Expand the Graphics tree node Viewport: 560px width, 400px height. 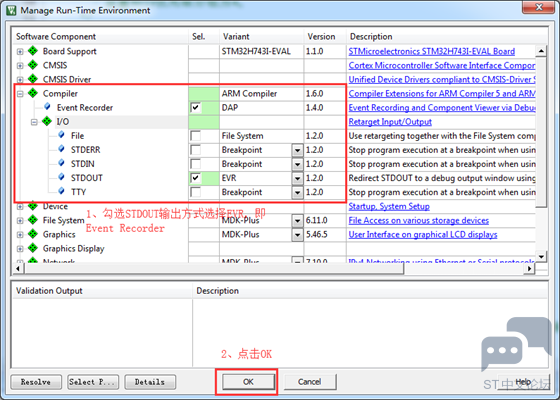coord(20,235)
